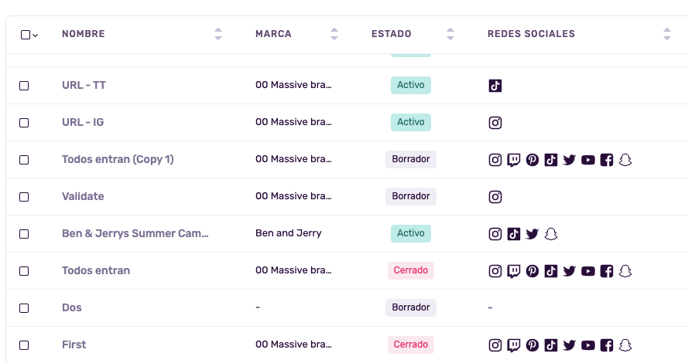Tick the checkbox for URL - TT
The width and height of the screenshot is (688, 363).
[x=24, y=86]
